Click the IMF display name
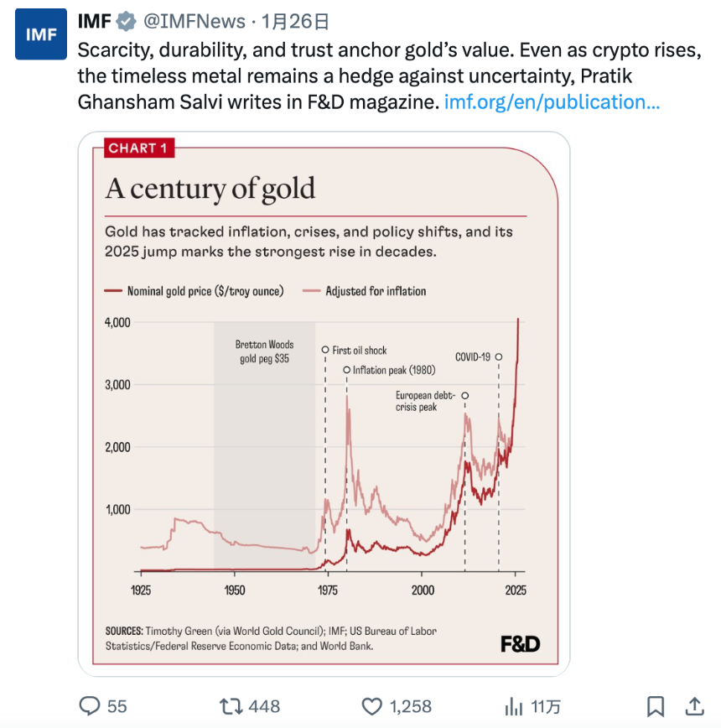This screenshot has height=728, width=721. 96,21
